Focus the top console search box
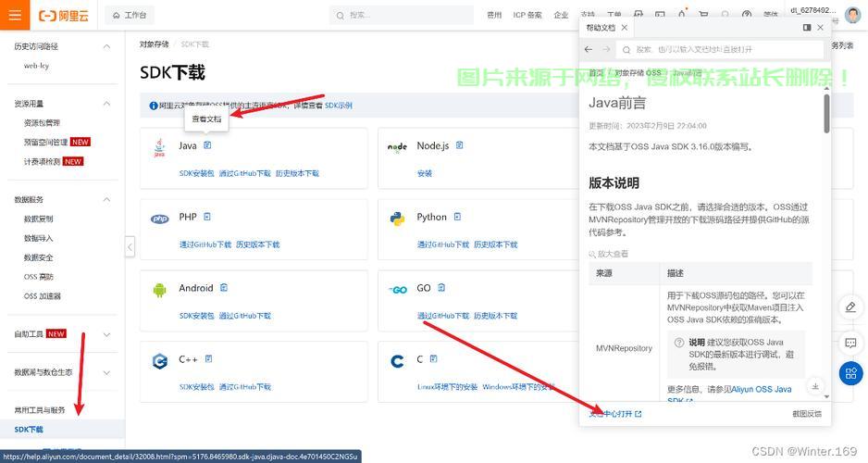This screenshot has width=868, height=463. [402, 15]
